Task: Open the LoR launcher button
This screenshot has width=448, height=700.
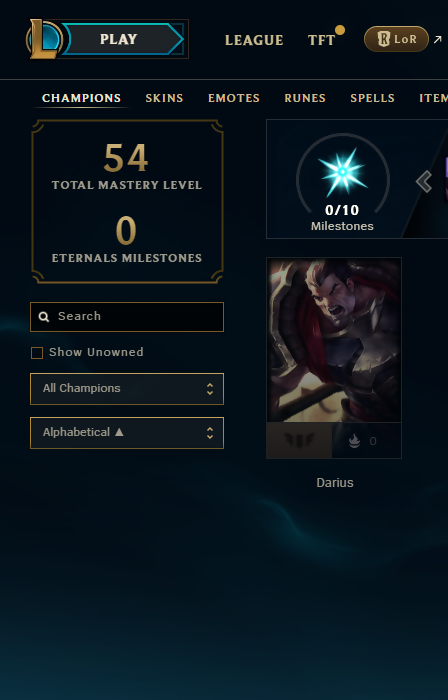Action: pos(396,39)
